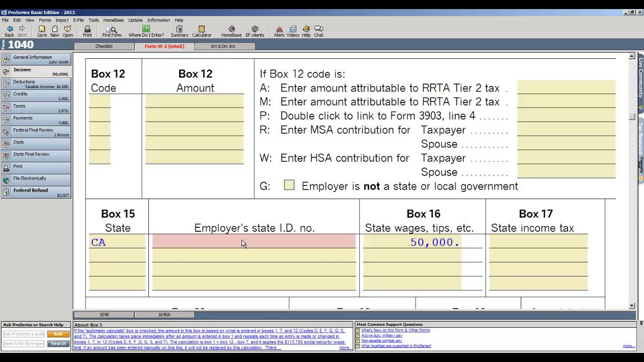Switch to the 1040 bottom tab
This screenshot has width=644, height=362.
(x=104, y=315)
